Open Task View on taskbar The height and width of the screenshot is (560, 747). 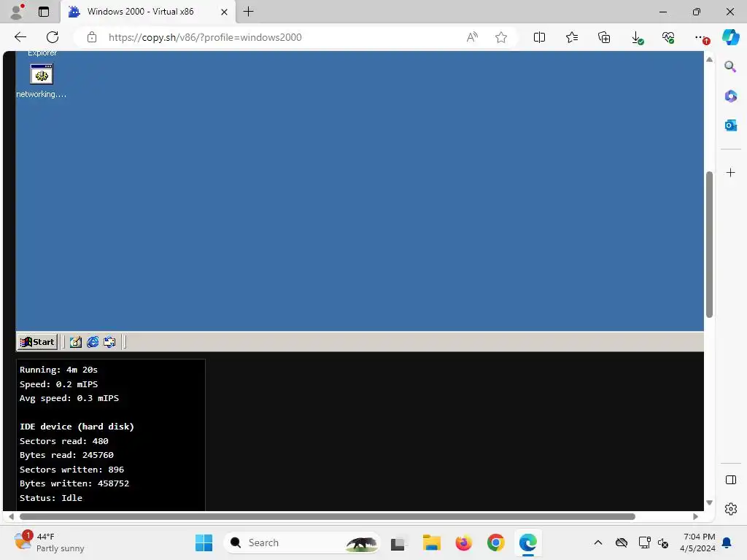click(x=399, y=542)
